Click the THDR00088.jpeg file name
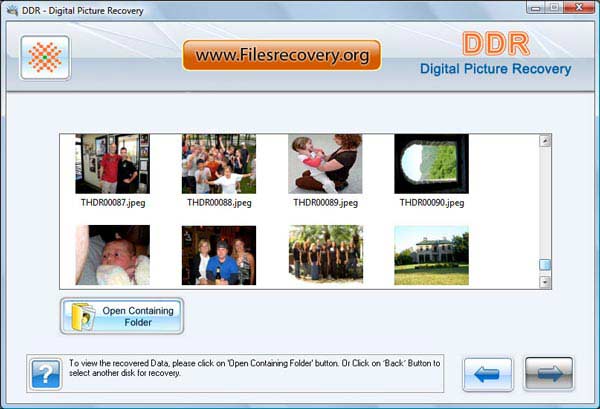This screenshot has width=600, height=409. (x=219, y=203)
